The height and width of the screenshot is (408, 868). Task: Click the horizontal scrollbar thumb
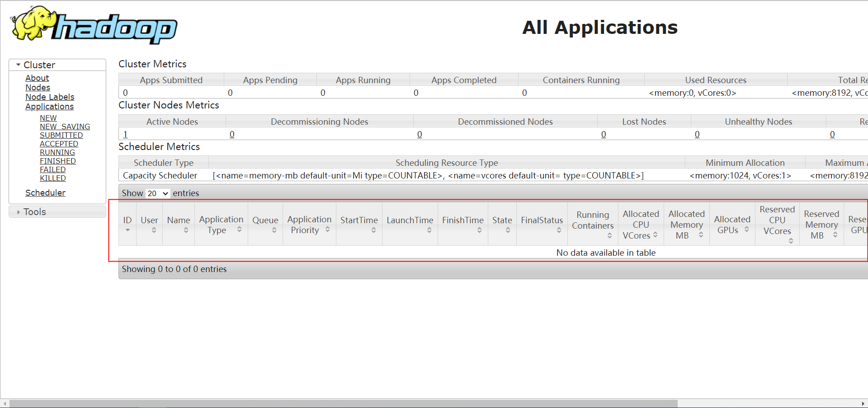344,403
